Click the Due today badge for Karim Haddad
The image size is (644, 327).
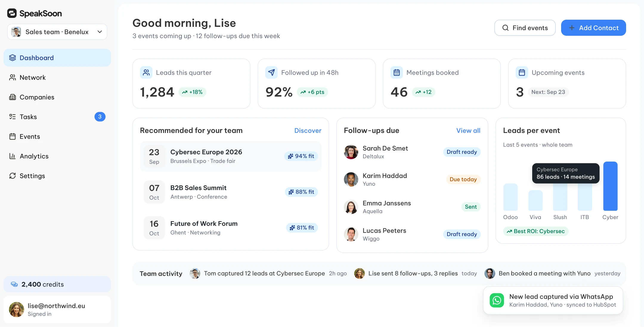(x=463, y=179)
